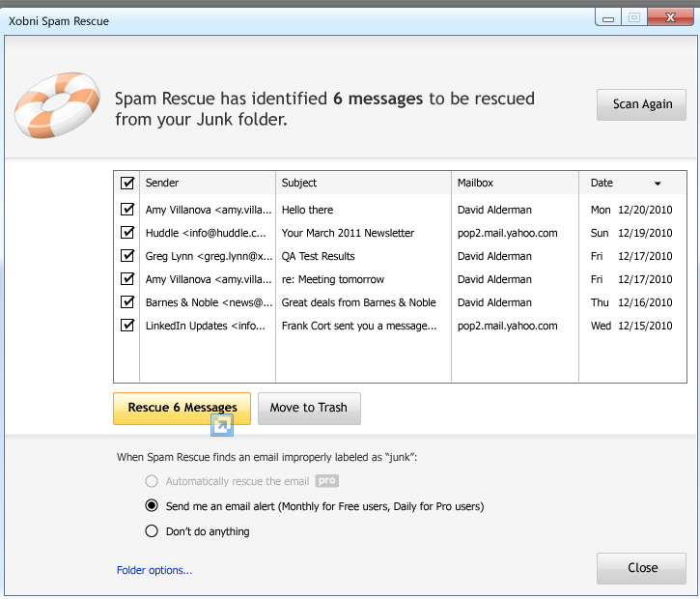Image resolution: width=700 pixels, height=599 pixels.
Task: Select 'Automatically rescue the email' radio option
Action: pyautogui.click(x=152, y=481)
